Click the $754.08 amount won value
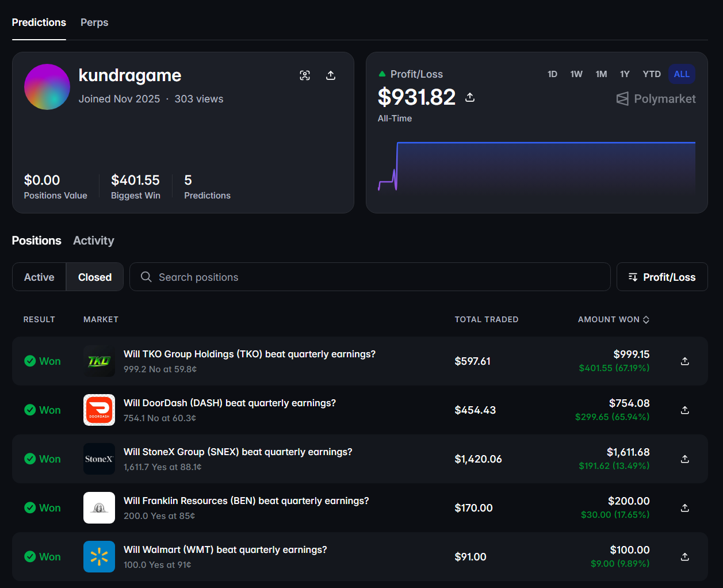 point(629,403)
